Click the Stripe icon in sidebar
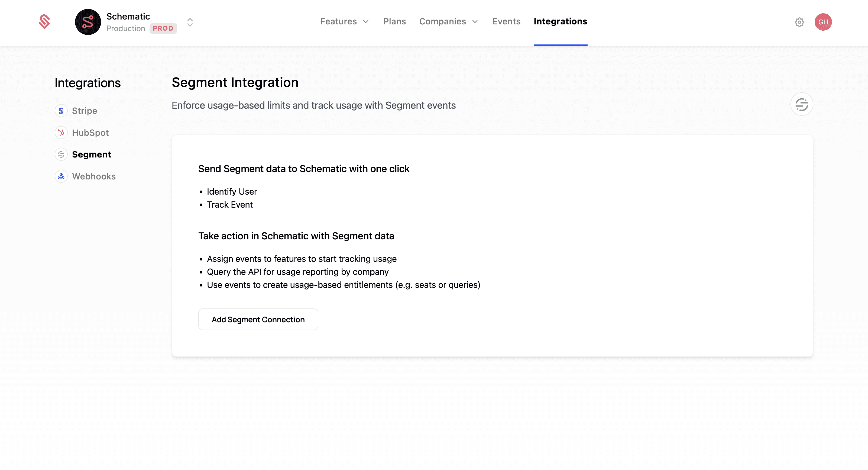The width and height of the screenshot is (868, 470). tap(61, 111)
